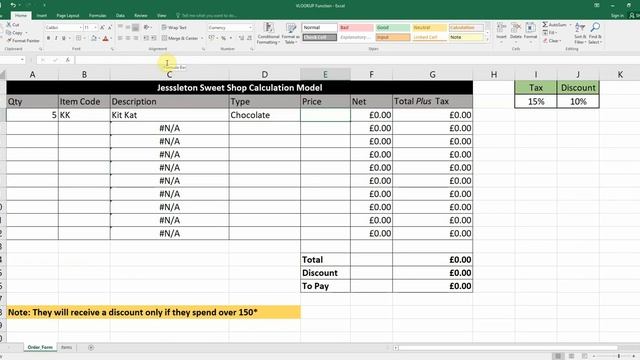Switch to the Insert ribbon tab

(x=42, y=16)
